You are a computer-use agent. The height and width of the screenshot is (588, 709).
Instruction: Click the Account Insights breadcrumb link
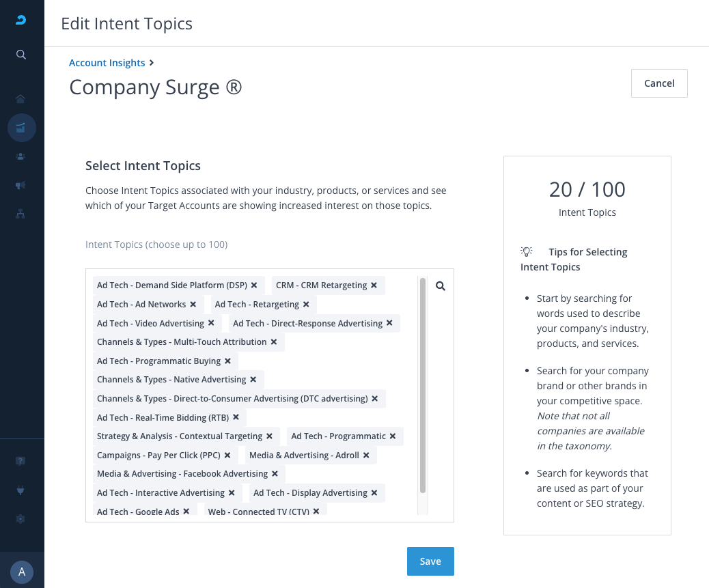[x=107, y=63]
